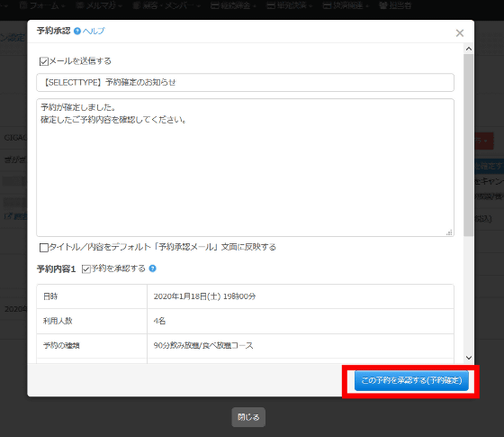Tick the デフォルト「予約承認メール」文面に反映する checkbox
The width and height of the screenshot is (504, 437).
[44, 248]
